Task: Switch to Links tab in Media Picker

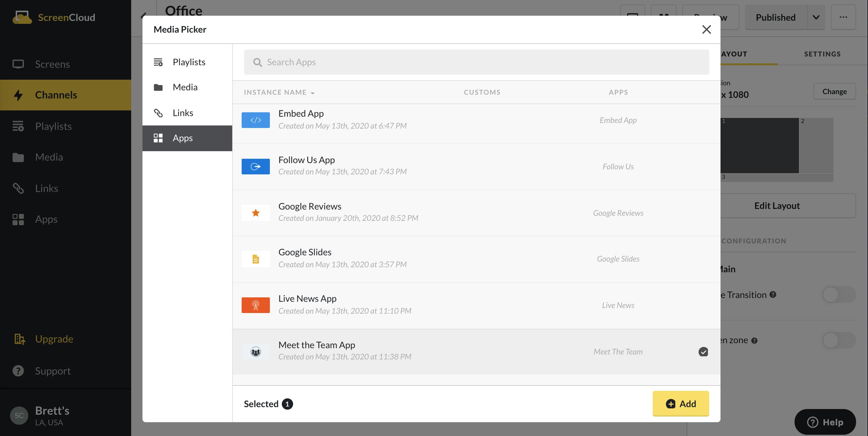Action: pyautogui.click(x=187, y=113)
